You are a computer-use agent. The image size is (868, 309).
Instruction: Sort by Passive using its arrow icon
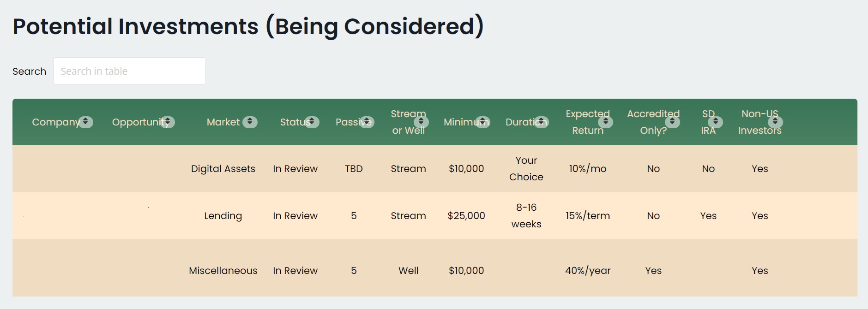367,122
